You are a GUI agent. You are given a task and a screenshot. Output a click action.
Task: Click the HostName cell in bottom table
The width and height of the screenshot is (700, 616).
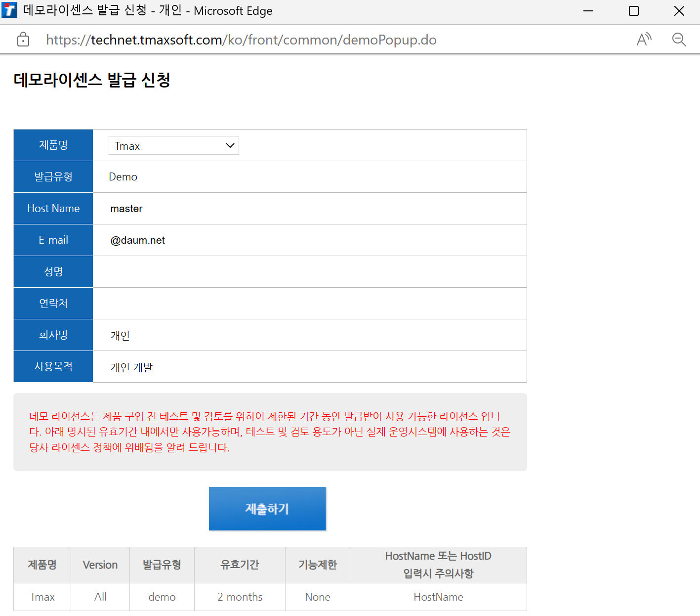point(438,597)
